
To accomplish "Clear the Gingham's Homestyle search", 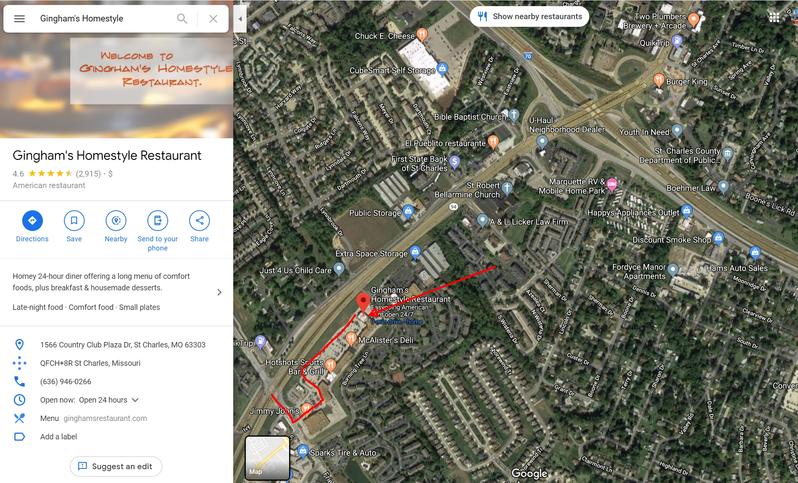I will pyautogui.click(x=213, y=19).
